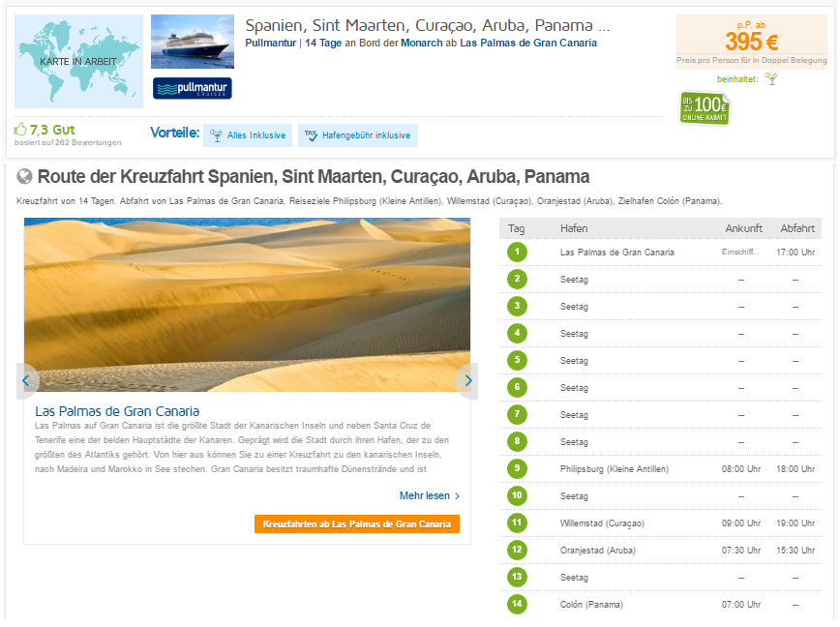The height and width of the screenshot is (627, 840).
Task: Show the previous photo with the left arrow
Action: 26,380
